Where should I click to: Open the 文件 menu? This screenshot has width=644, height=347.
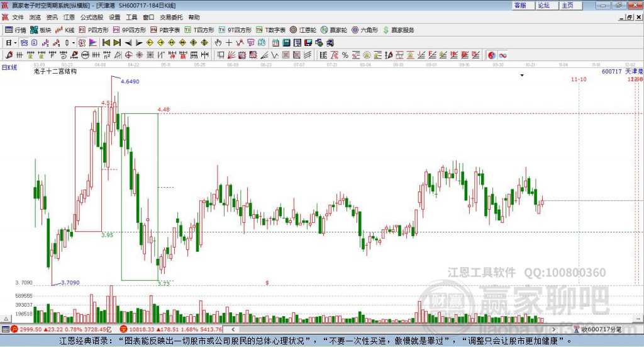point(18,17)
